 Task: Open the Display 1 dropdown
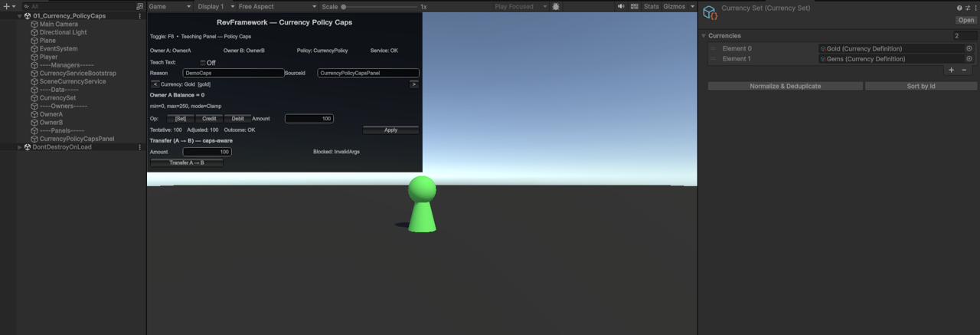pos(214,6)
